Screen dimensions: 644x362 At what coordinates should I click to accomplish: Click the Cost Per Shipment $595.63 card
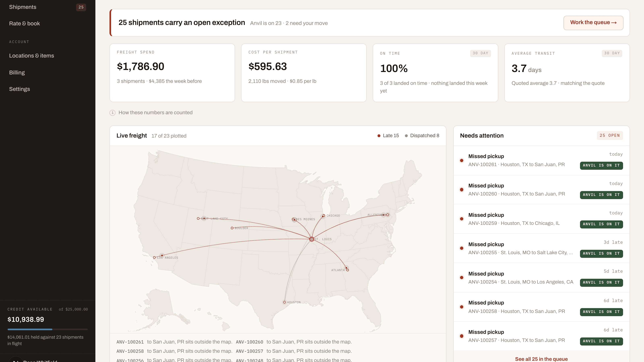[x=304, y=73]
